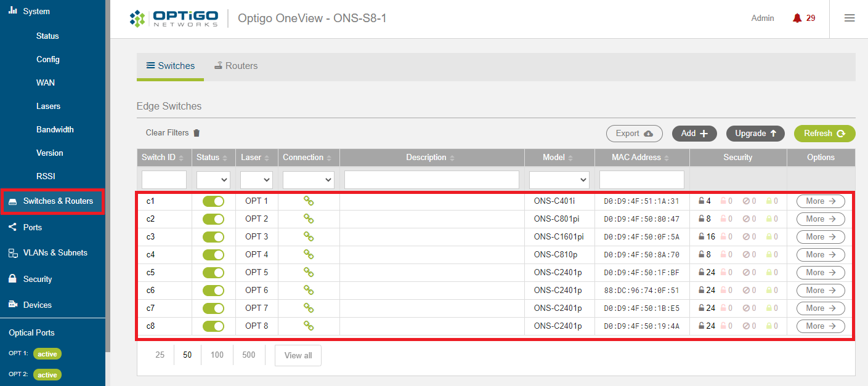This screenshot has height=386, width=868.
Task: Toggle the status switch for switch c3
Action: coord(213,236)
